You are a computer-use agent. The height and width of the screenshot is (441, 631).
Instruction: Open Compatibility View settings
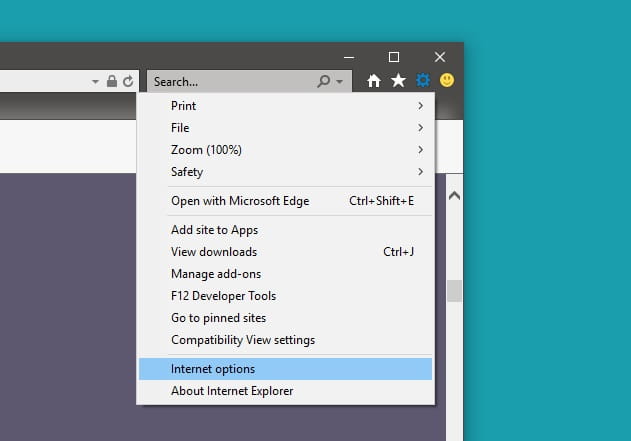(x=286, y=340)
